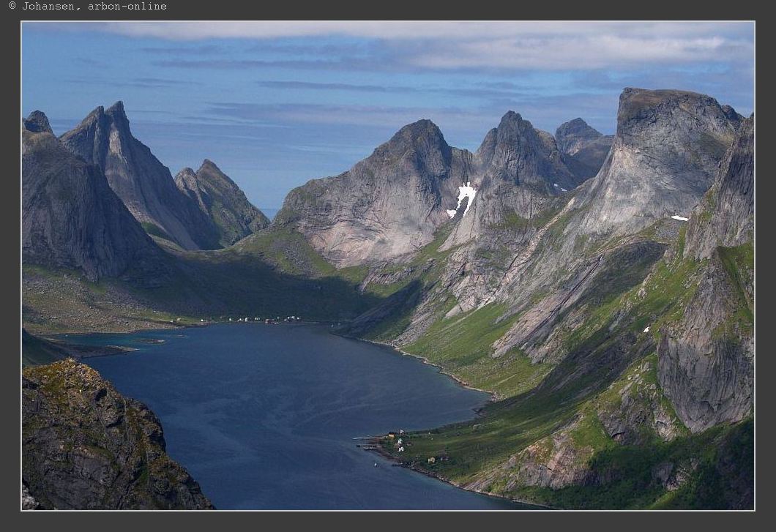Viewport: 776px width, 532px height.
Task: Click the "© Johansen, arbon-online" caption text
Action: click(x=88, y=7)
